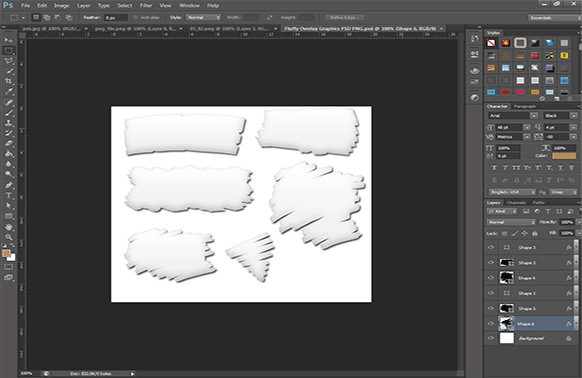Click Underline icon in Character panel
The height and width of the screenshot is (378, 582).
tap(560, 168)
